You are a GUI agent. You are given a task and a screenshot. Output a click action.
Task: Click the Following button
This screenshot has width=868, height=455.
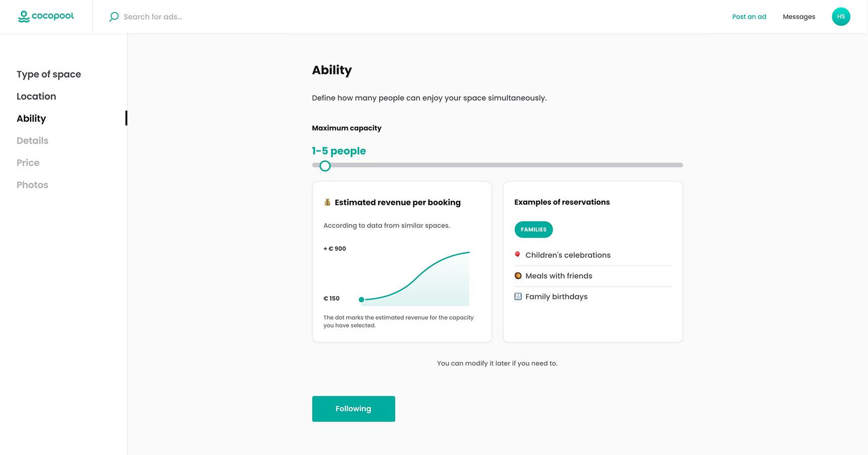[353, 409]
